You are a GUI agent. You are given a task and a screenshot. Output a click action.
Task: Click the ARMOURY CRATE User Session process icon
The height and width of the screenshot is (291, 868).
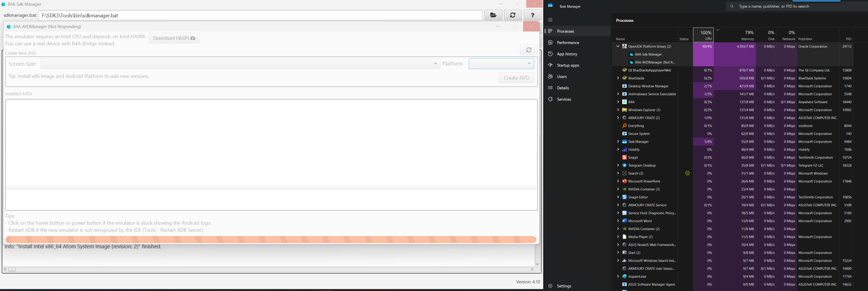pos(624,269)
